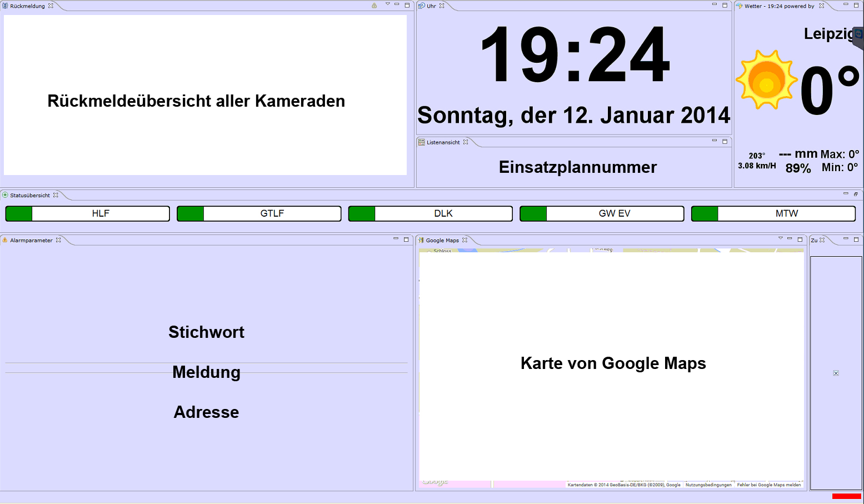
Task: Click the GW EV vehicle status field
Action: coord(615,213)
